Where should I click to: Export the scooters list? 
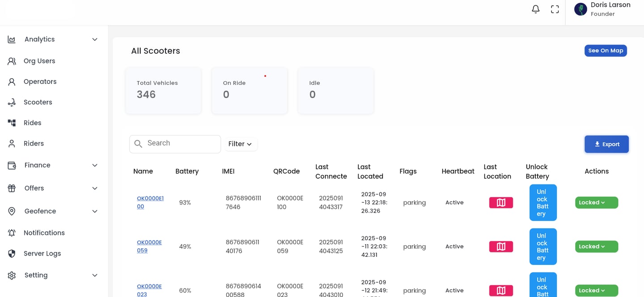[x=606, y=144]
